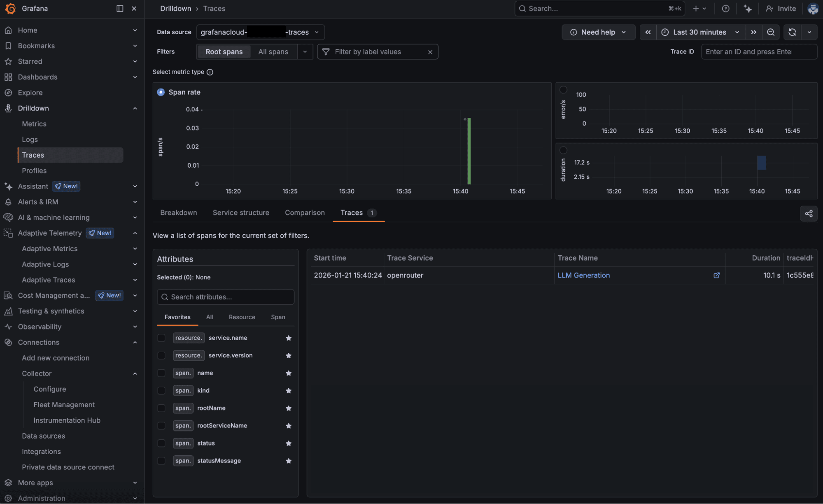The height and width of the screenshot is (504, 823).
Task: Click the Invite button
Action: (x=781, y=8)
